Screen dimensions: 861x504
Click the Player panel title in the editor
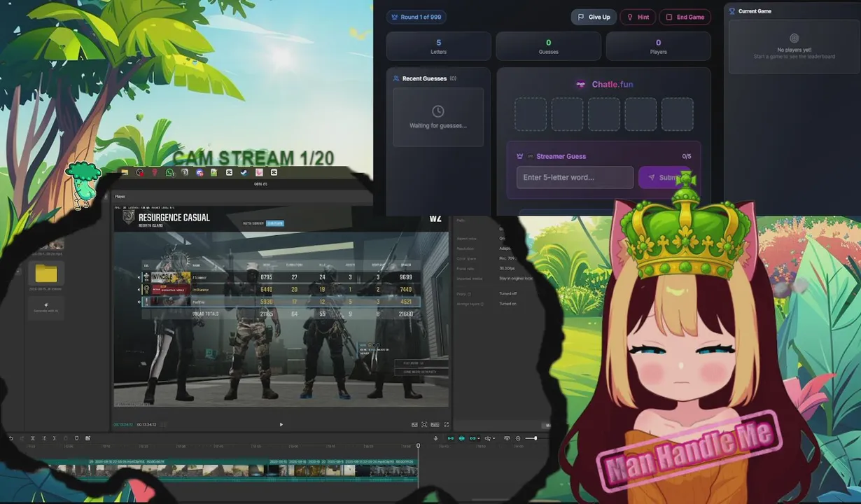point(120,197)
